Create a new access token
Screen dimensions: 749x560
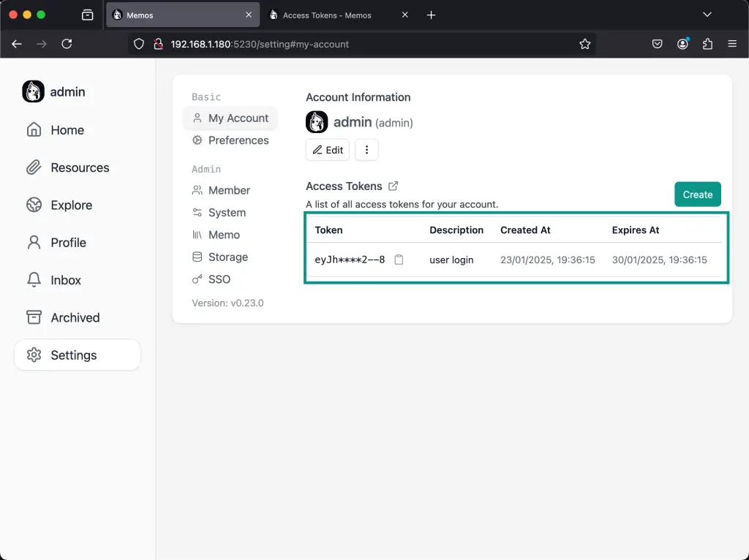697,194
